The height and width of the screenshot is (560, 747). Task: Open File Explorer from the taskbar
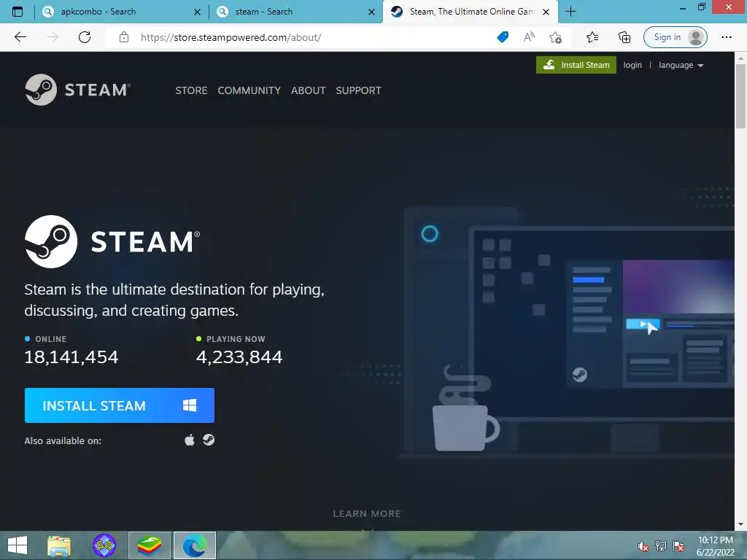(59, 545)
